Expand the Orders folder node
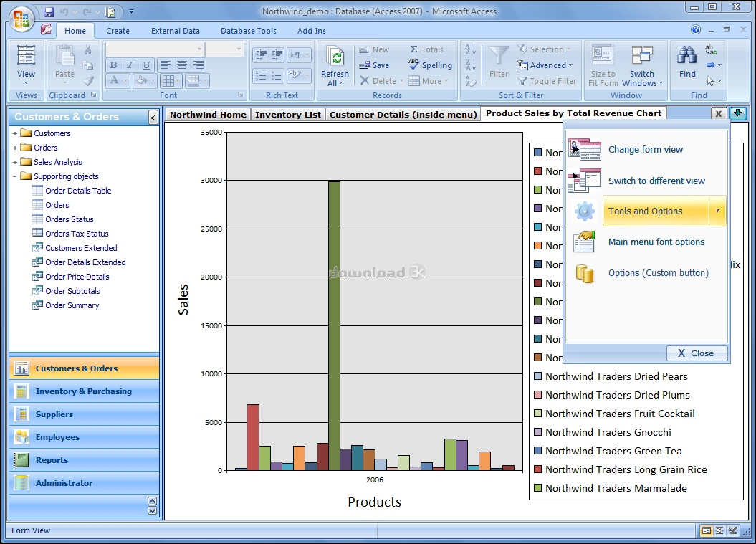The image size is (756, 544). (x=15, y=148)
